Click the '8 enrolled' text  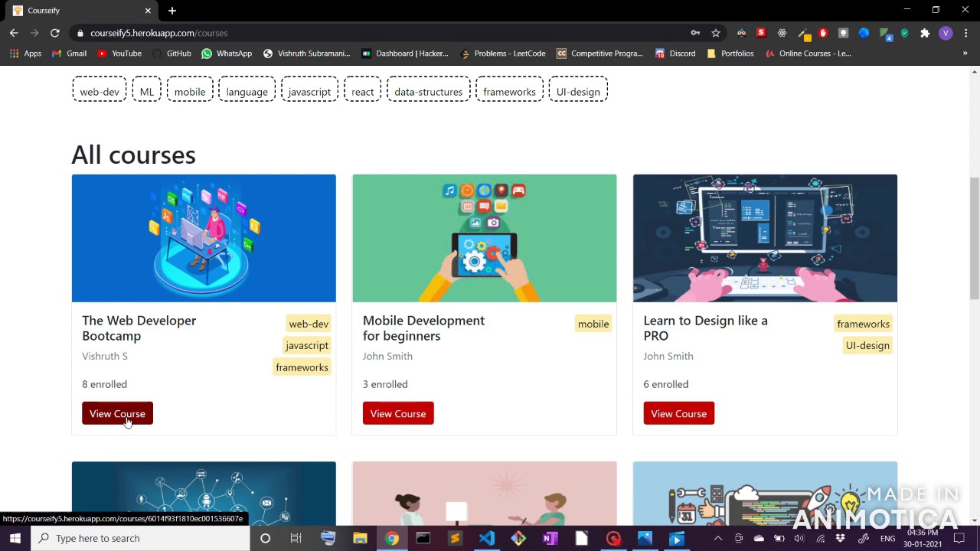click(104, 384)
